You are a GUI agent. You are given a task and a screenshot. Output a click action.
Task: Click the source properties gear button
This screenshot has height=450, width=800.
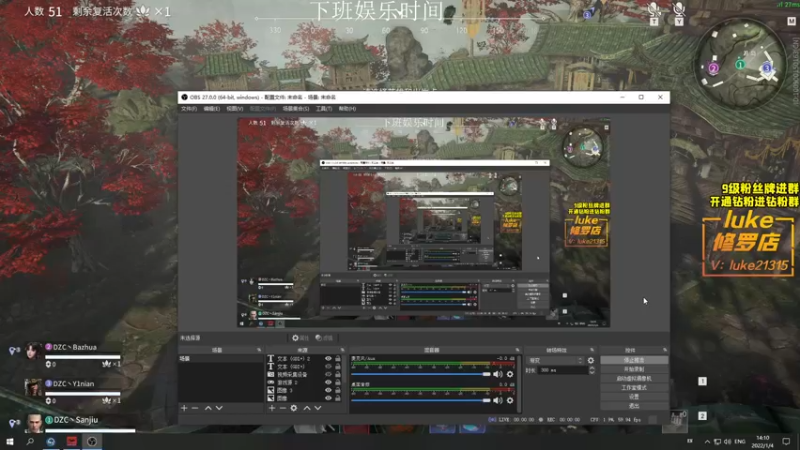[x=300, y=338]
